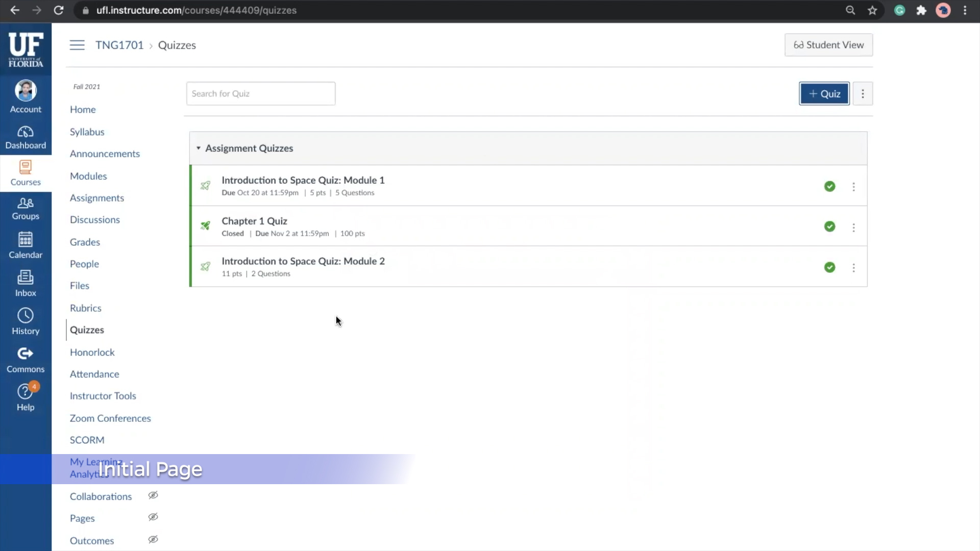Open the Dashboard from global navigation
The width and height of the screenshot is (980, 551).
point(26,138)
